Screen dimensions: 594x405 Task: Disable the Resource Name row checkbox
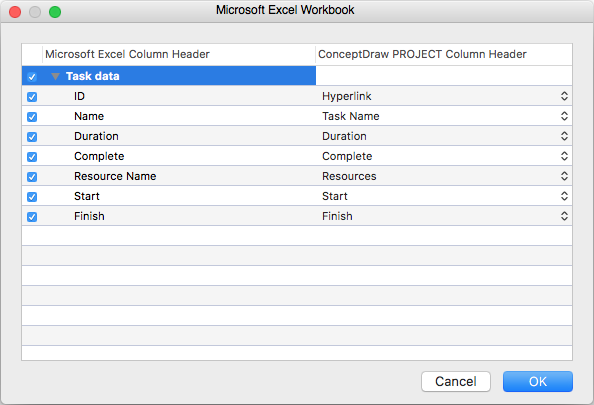(x=32, y=177)
